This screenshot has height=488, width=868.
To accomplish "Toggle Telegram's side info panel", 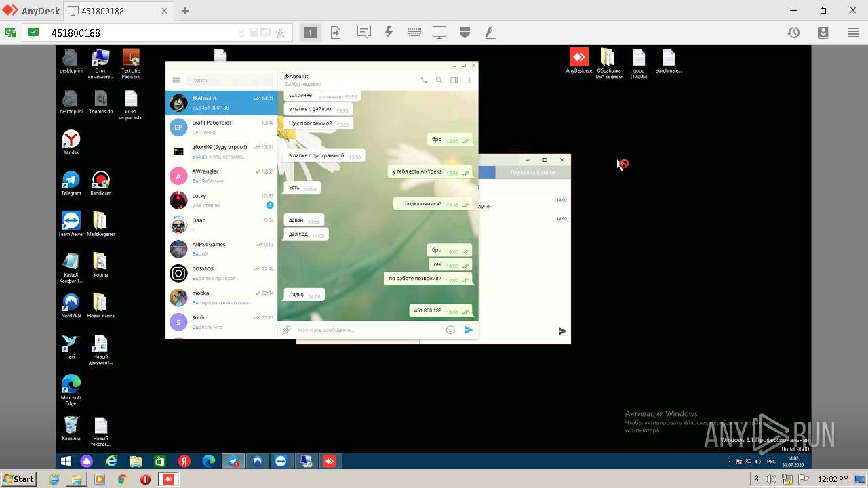I will (x=454, y=80).
